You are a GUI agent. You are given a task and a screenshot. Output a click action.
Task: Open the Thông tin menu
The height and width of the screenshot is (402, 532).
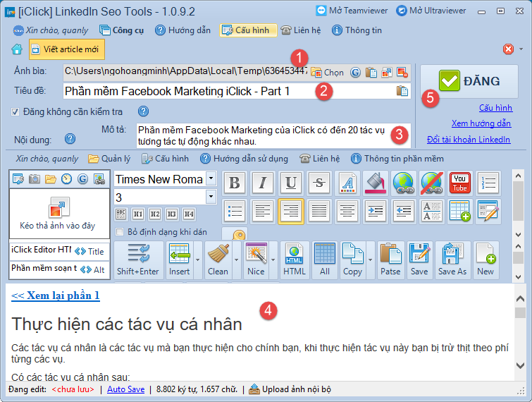click(x=357, y=30)
